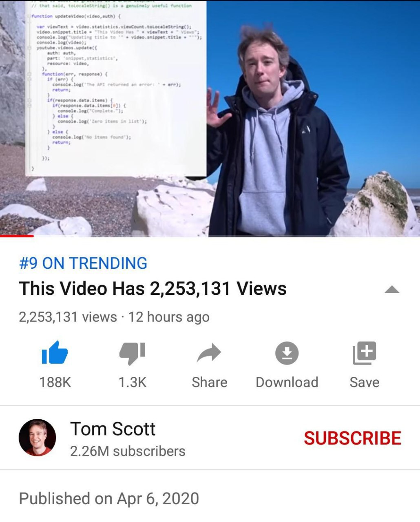
Task: Click the Tom Scott channel name
Action: (x=113, y=429)
